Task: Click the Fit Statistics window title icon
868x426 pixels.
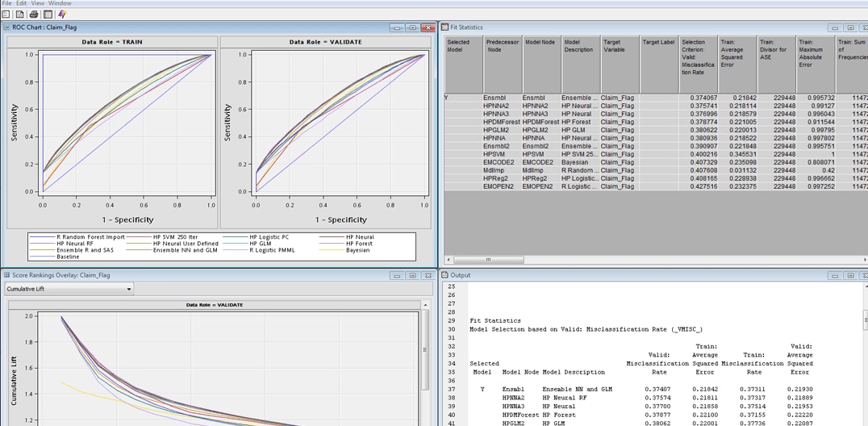Action: coord(444,27)
